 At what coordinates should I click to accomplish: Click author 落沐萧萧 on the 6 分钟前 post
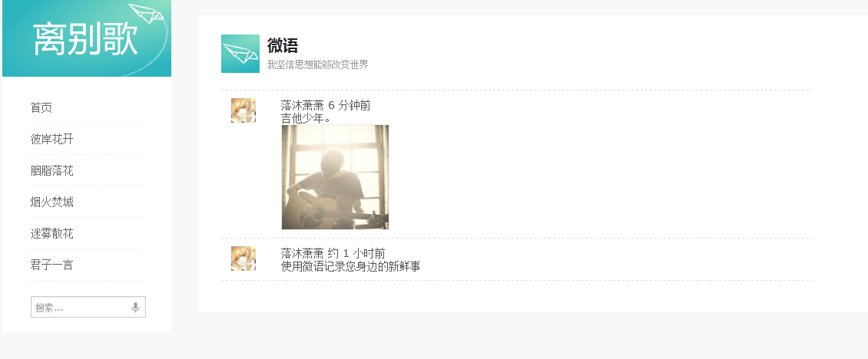(302, 106)
